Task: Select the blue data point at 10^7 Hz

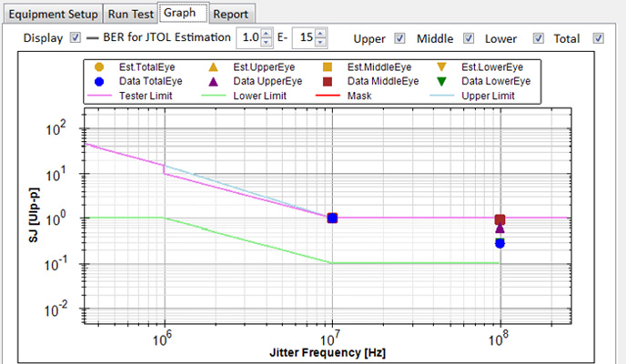Action: 332,217
